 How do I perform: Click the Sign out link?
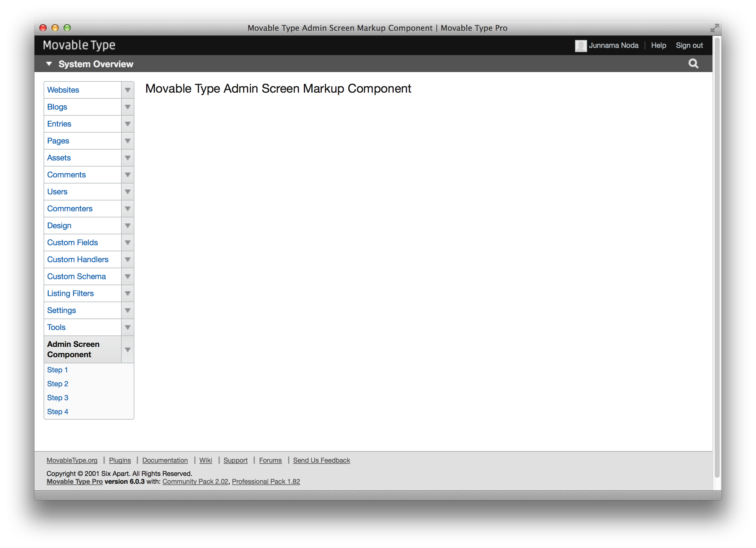[x=689, y=45]
